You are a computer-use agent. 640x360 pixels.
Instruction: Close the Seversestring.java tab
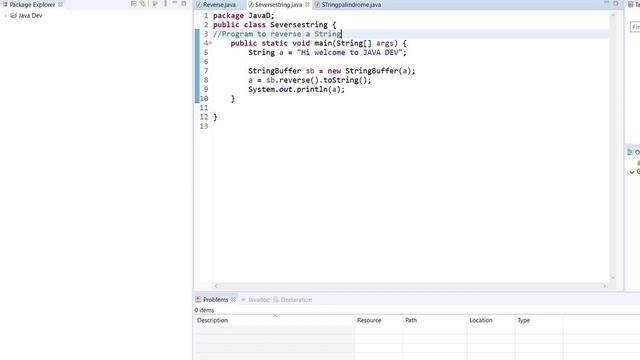click(307, 5)
